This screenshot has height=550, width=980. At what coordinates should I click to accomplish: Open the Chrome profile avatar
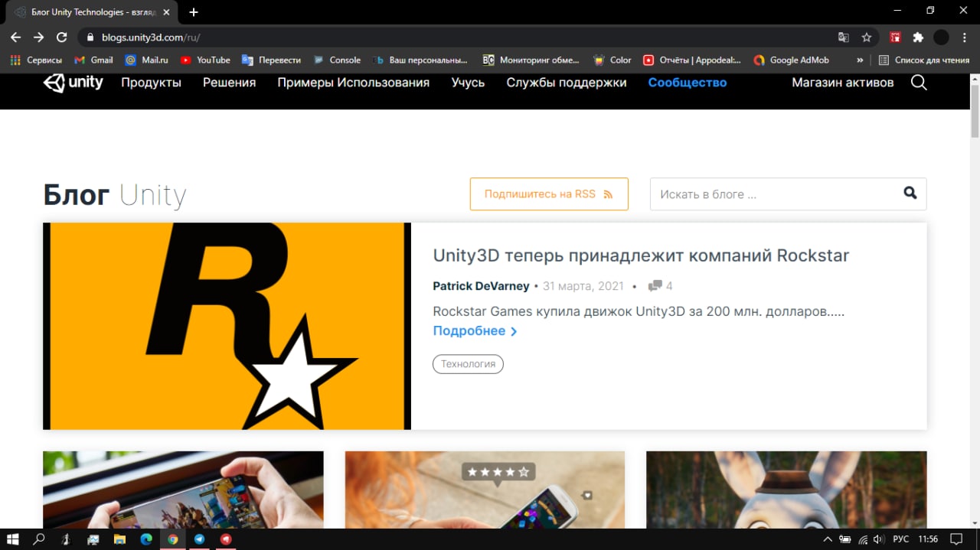[x=942, y=37]
